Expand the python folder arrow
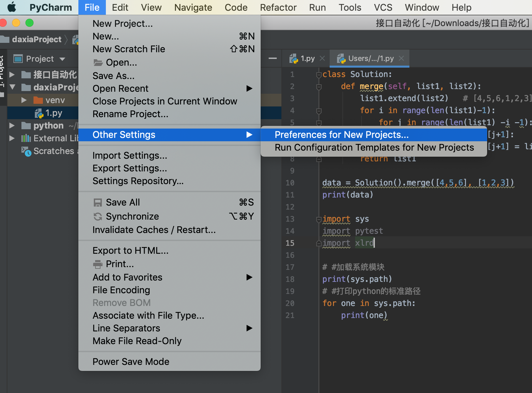 [12, 126]
